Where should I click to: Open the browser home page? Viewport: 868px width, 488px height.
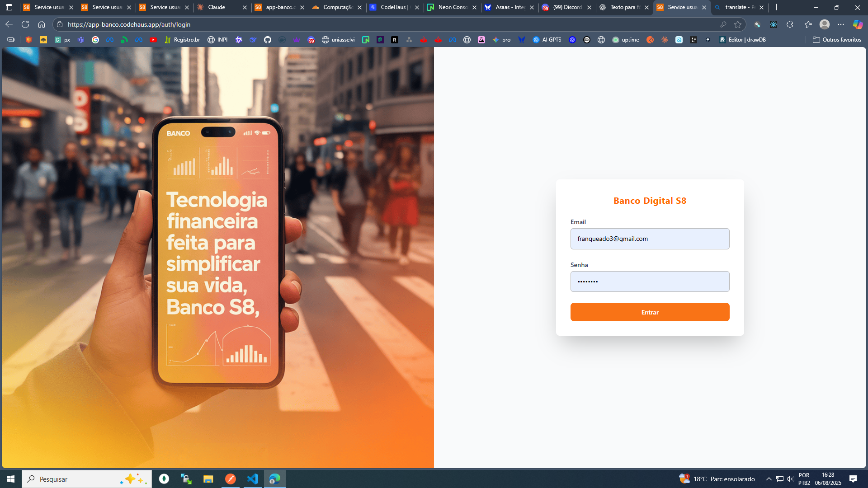42,24
